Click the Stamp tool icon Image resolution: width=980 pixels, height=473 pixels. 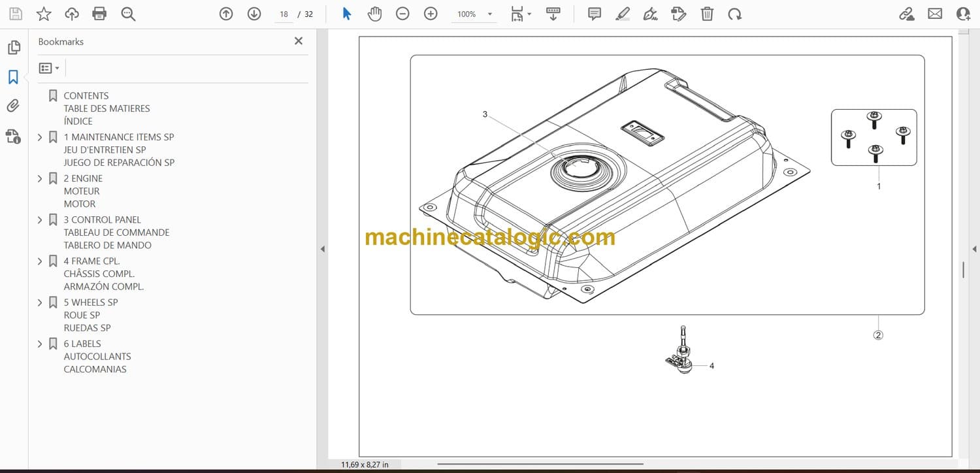tap(678, 14)
